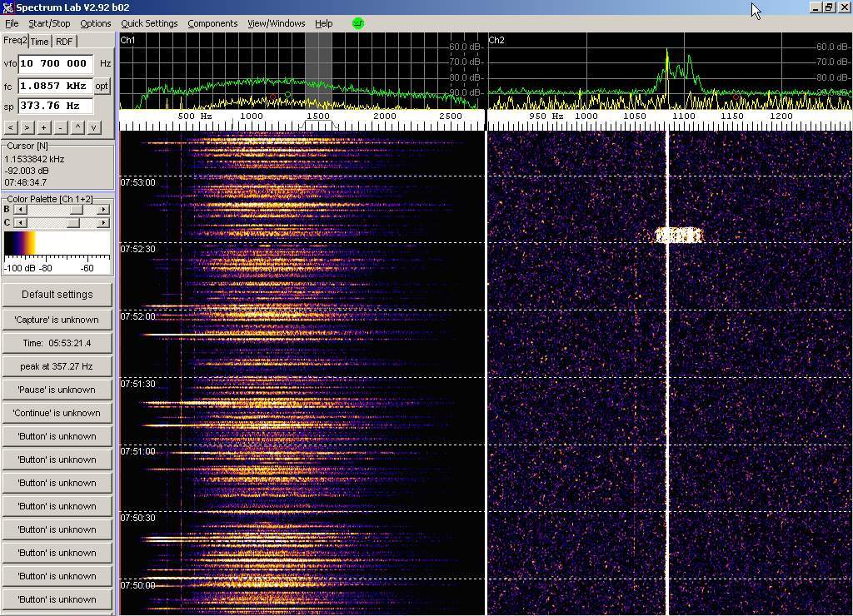Open the Quick Settings menu

[149, 23]
